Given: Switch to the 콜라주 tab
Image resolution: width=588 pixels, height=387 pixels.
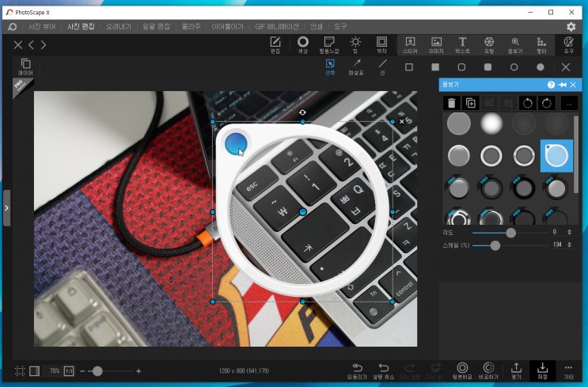Looking at the screenshot, I should click(191, 27).
